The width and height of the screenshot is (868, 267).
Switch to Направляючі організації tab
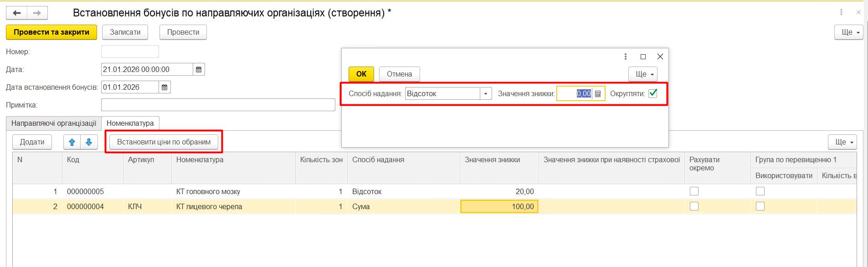(53, 123)
